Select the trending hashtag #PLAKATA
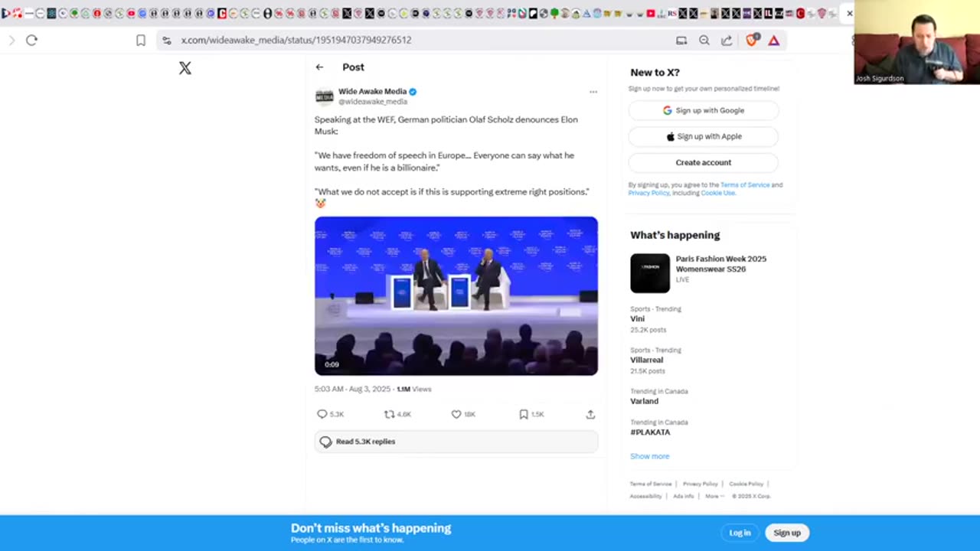The height and width of the screenshot is (551, 980). pyautogui.click(x=650, y=432)
